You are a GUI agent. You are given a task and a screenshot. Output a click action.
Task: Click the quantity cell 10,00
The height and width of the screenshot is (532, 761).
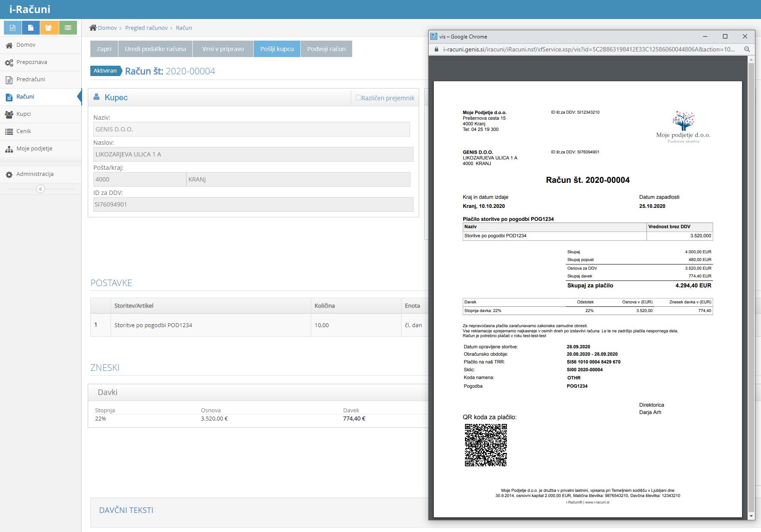pyautogui.click(x=356, y=325)
